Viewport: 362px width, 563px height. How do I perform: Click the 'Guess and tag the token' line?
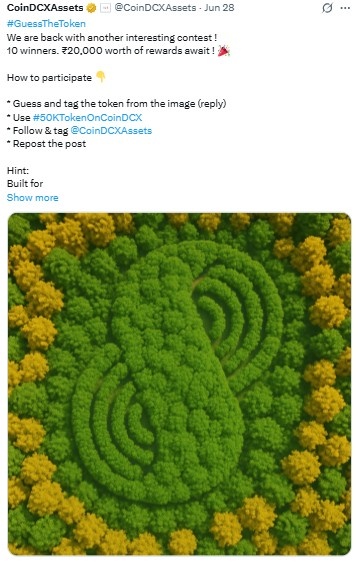coord(117,104)
